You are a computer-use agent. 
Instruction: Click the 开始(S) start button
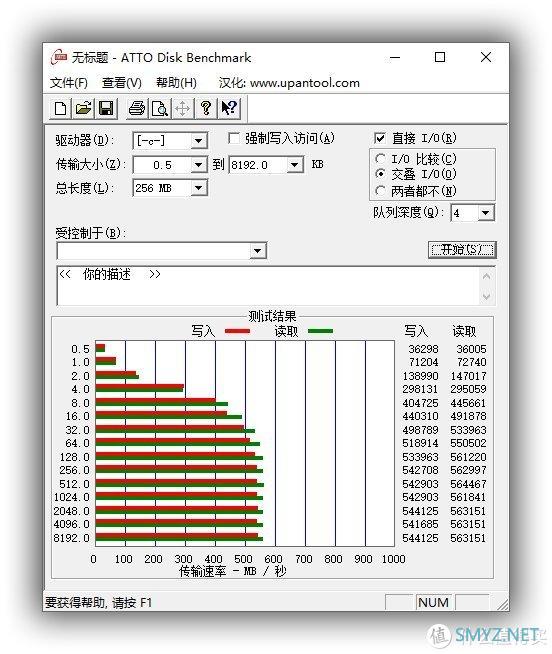click(462, 249)
